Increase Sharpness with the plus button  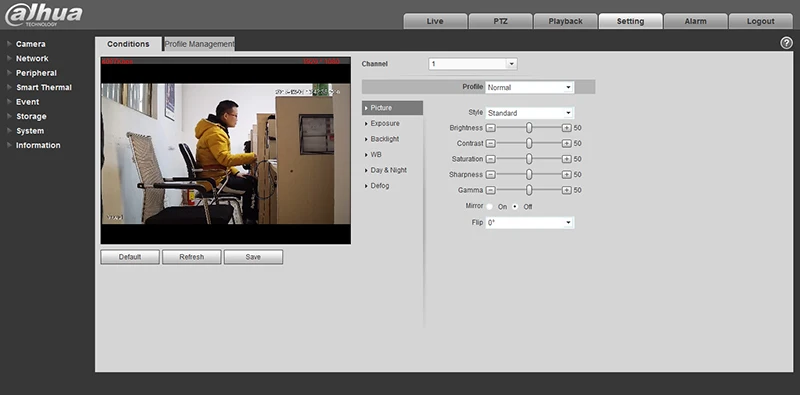pos(566,175)
